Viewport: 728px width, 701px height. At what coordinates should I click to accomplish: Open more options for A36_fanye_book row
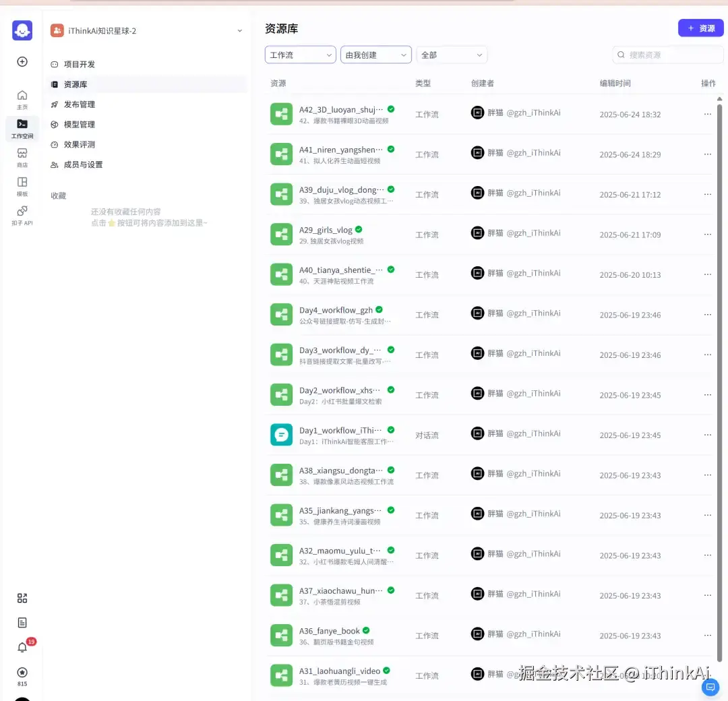(x=708, y=636)
